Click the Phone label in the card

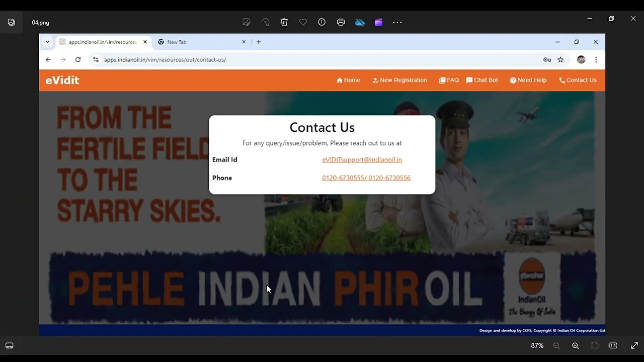point(222,177)
